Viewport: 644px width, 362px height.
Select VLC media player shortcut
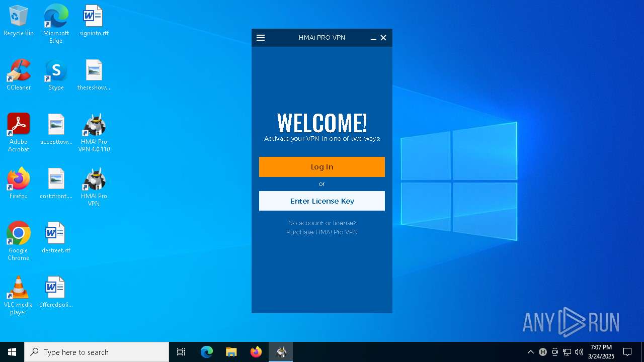point(19,296)
